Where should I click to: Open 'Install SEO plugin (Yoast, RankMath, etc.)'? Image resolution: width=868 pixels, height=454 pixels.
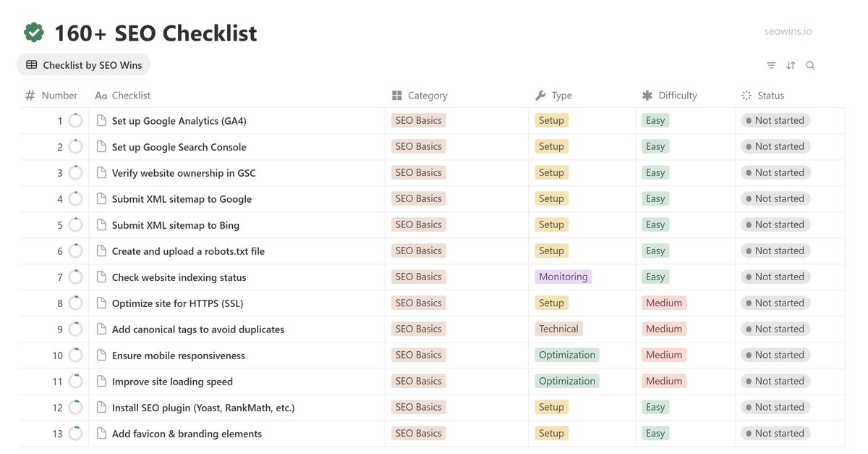203,408
